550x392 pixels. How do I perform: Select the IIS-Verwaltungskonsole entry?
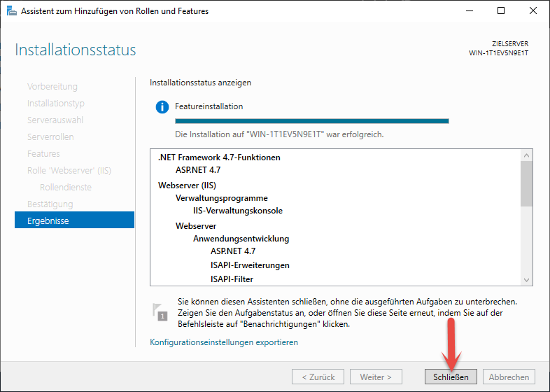tap(237, 210)
